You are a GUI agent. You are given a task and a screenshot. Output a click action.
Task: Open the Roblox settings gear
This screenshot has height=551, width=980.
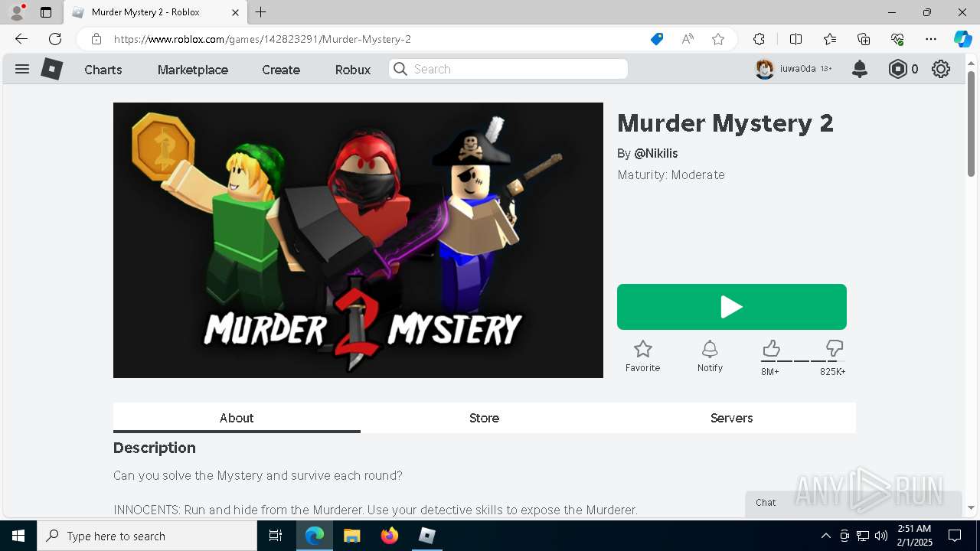(941, 69)
